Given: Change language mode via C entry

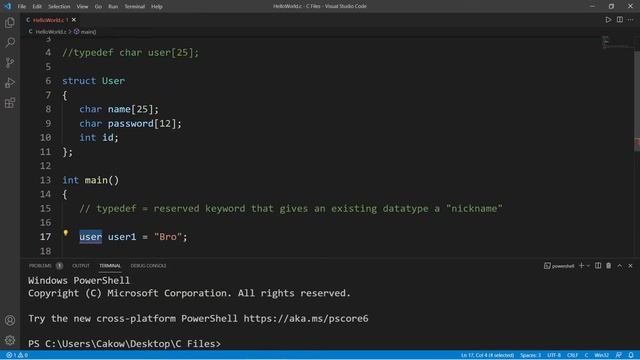Looking at the screenshot, I should point(586,355).
